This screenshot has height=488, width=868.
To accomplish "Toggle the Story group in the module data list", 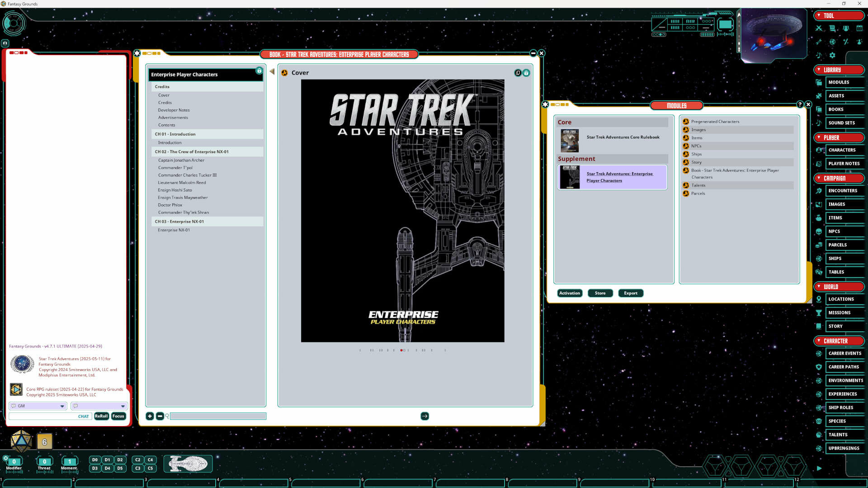I will click(686, 162).
